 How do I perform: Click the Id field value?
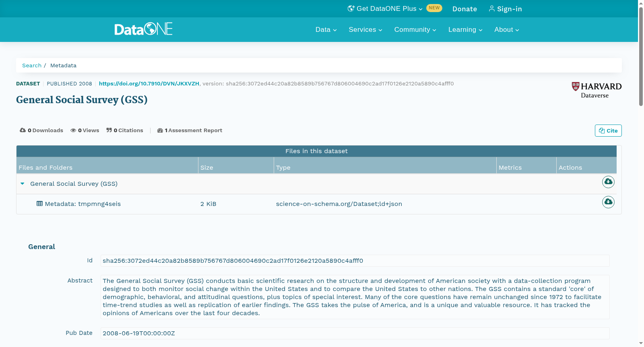pos(355,261)
